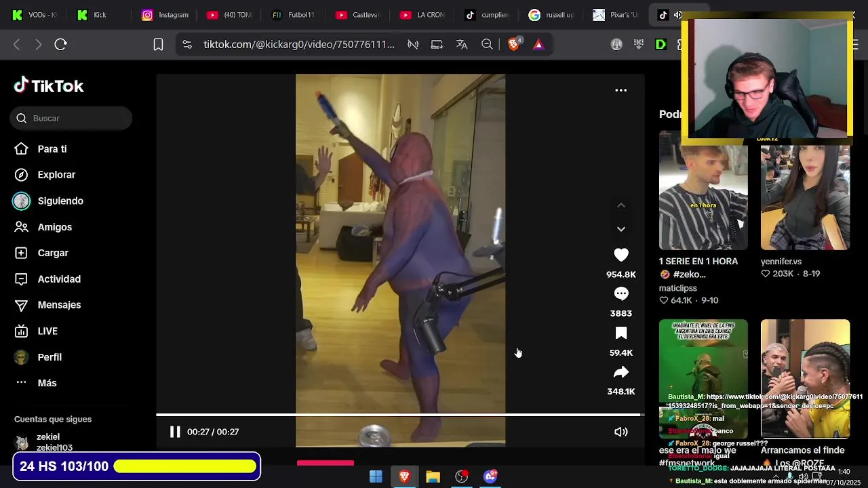Reload the page with the refresh icon
This screenshot has height=488, width=868.
(60, 45)
